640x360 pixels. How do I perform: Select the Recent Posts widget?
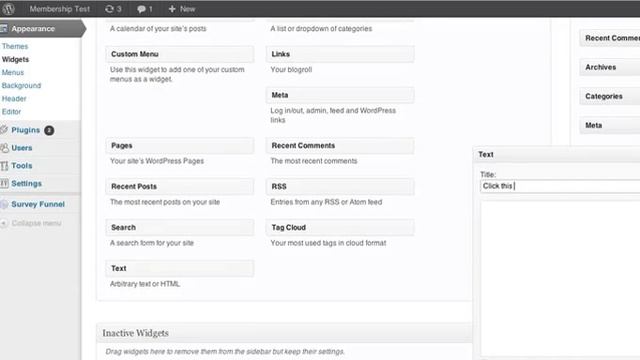(x=180, y=186)
